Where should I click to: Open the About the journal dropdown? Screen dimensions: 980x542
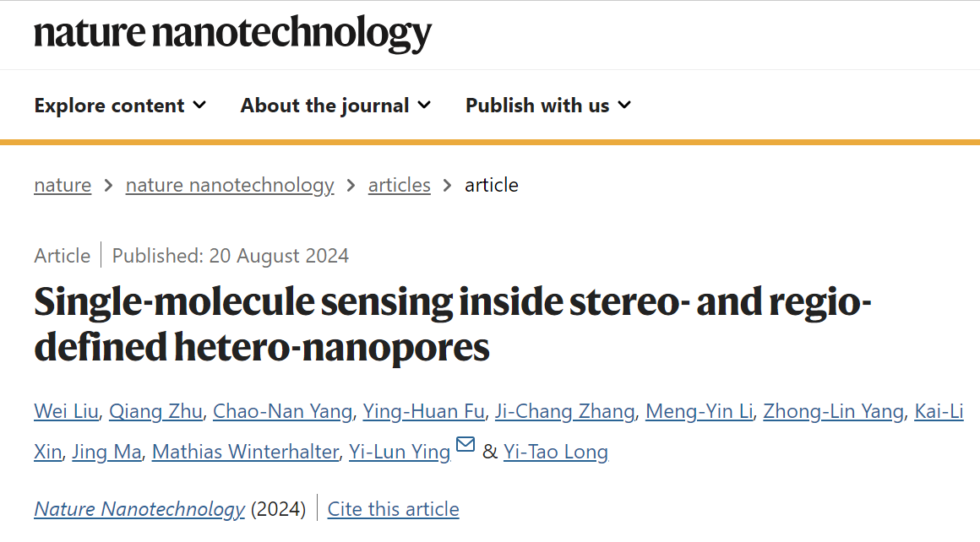(x=335, y=106)
